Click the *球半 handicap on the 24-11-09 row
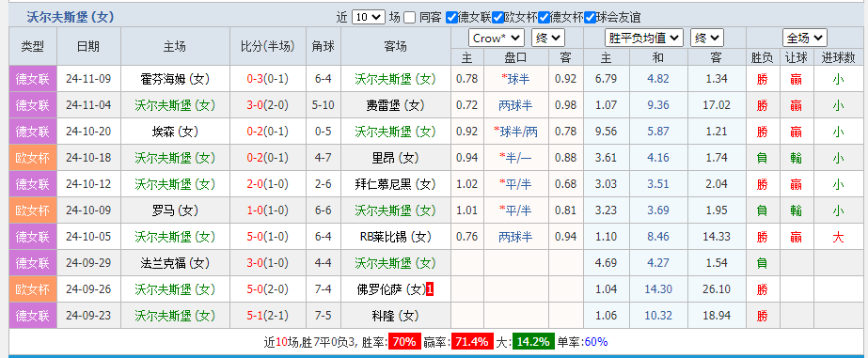This screenshot has height=358, width=868. [515, 79]
